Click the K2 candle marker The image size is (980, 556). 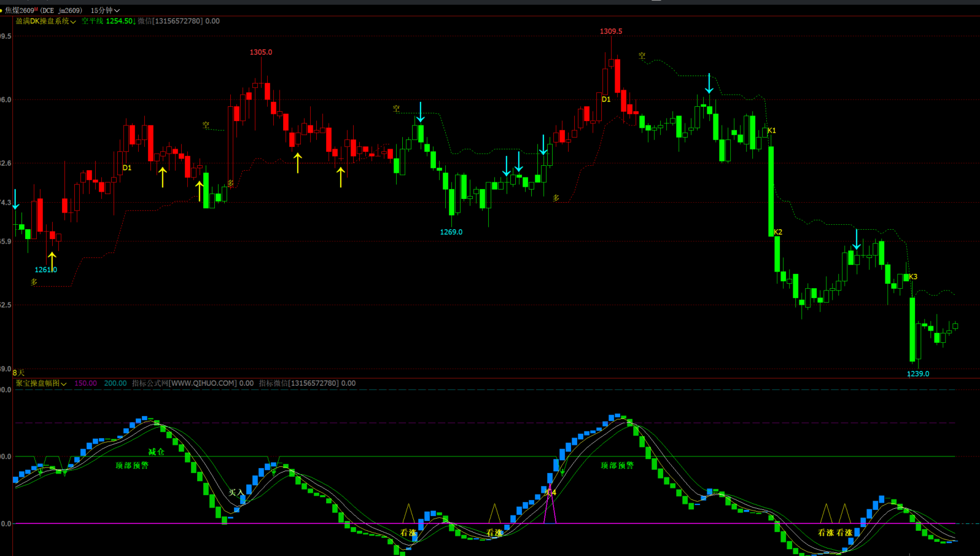coord(778,232)
